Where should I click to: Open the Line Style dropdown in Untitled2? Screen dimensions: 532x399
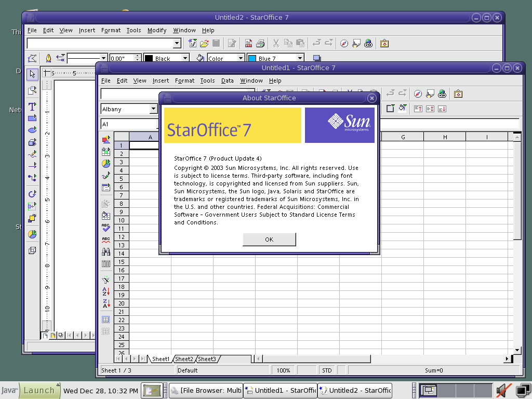point(104,58)
